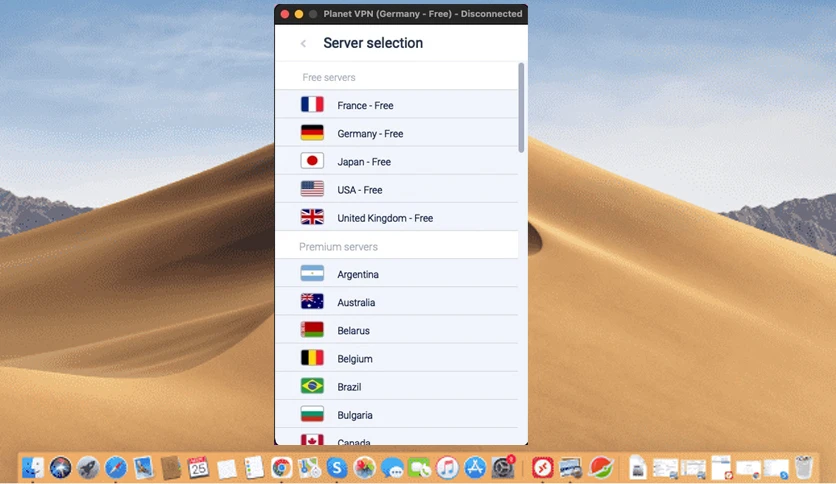Choose the Germany - Free server
The image size is (836, 484).
tap(397, 133)
